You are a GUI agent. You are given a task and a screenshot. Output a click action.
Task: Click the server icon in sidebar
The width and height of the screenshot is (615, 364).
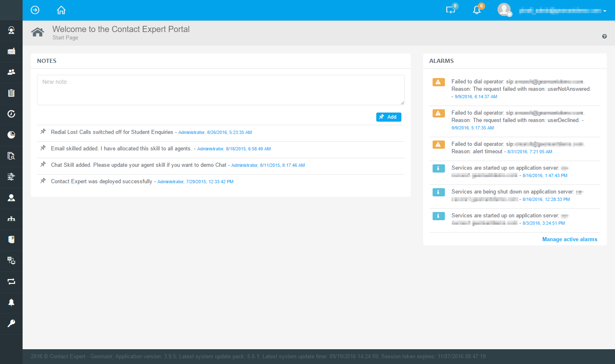[11, 239]
